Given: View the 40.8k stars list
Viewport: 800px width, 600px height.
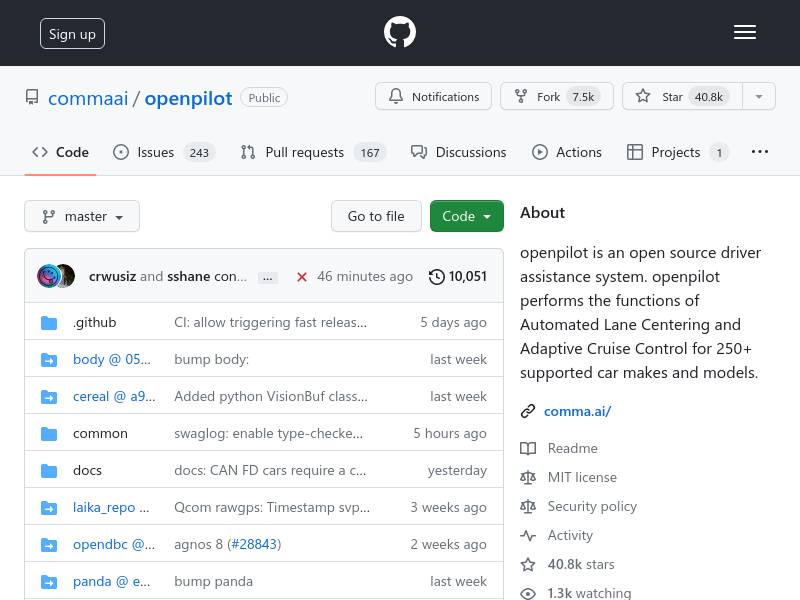Looking at the screenshot, I should coord(581,565).
